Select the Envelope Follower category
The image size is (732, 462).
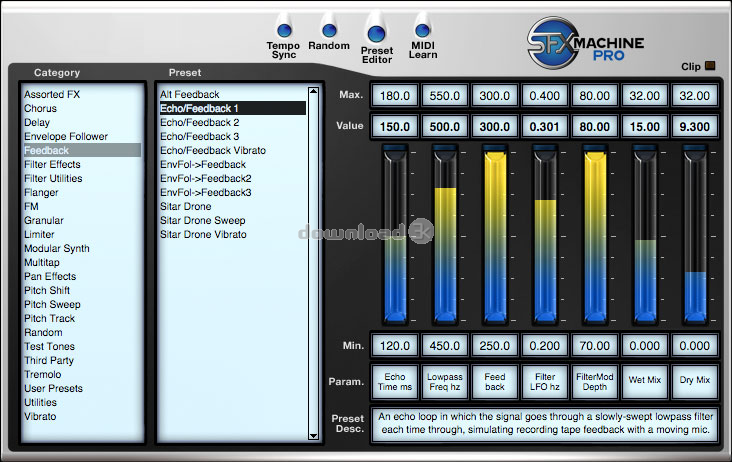66,136
